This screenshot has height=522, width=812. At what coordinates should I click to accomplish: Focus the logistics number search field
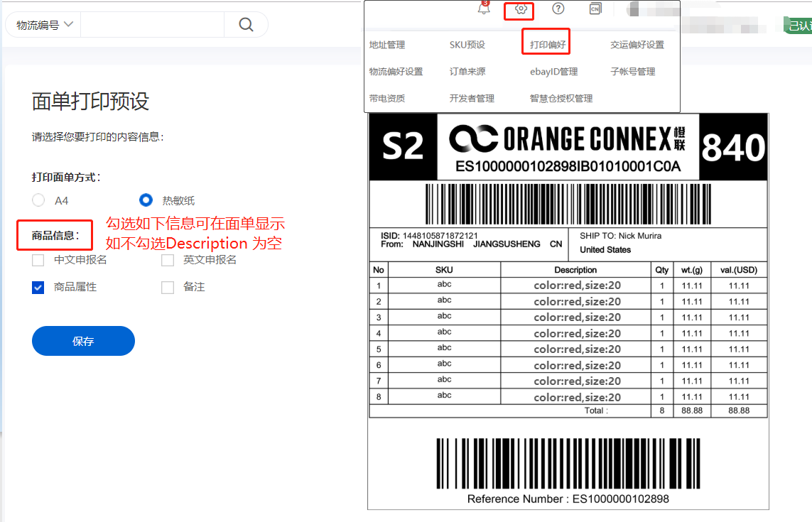coord(152,24)
